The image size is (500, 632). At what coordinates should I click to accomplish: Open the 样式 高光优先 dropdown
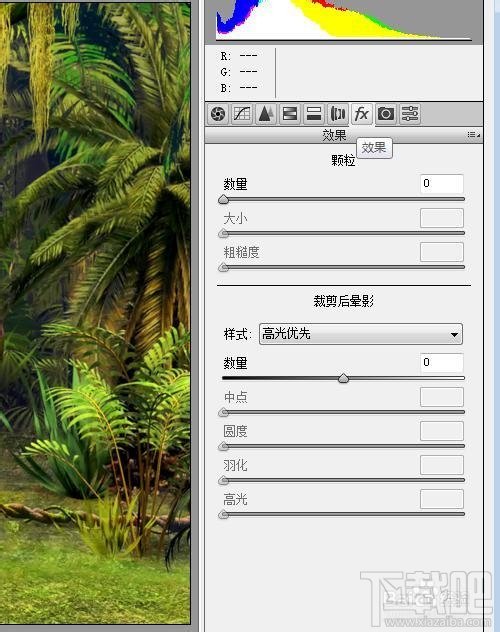click(x=361, y=334)
